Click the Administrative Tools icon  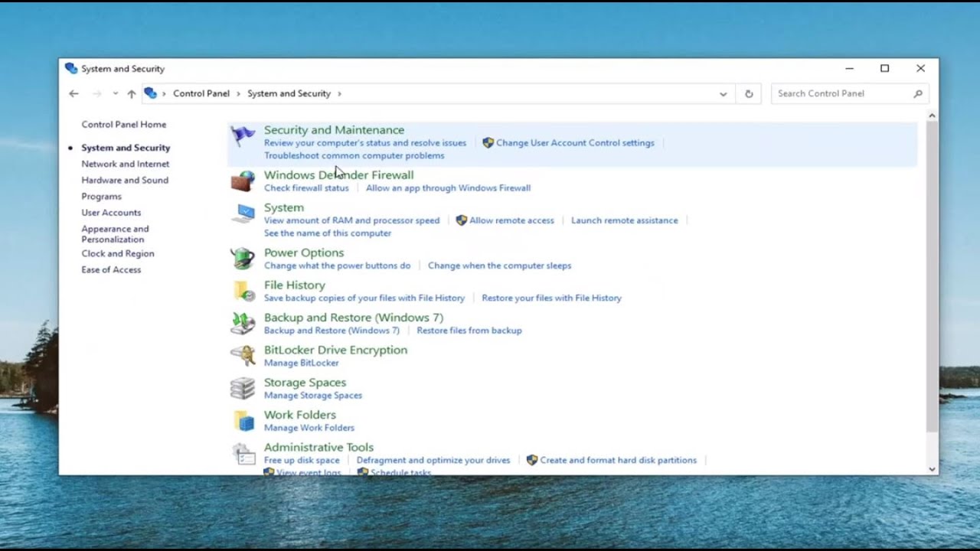243,453
